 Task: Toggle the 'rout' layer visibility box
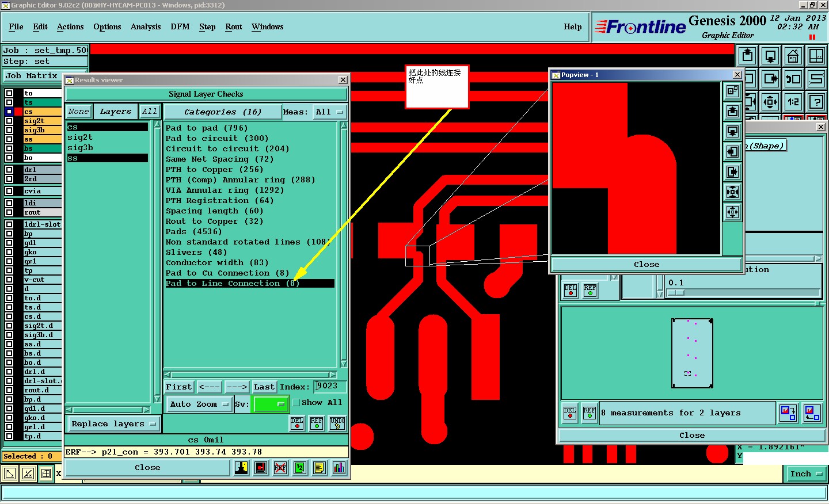click(9, 212)
